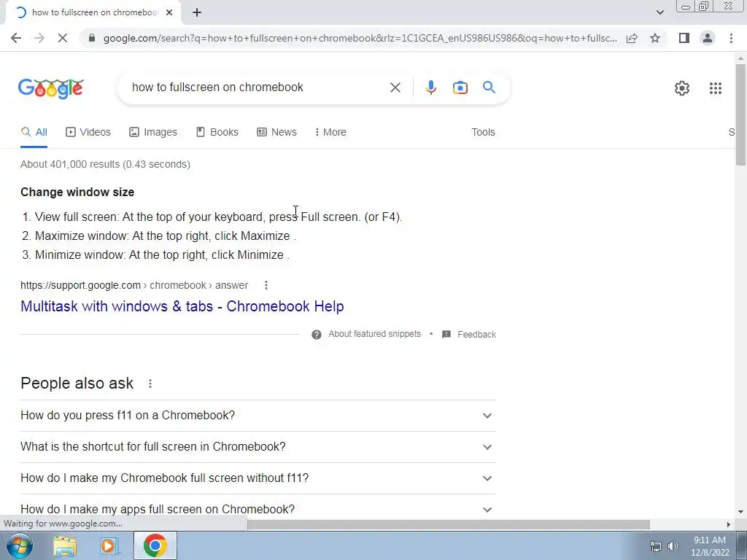Click the horizontal scrollbar at bottom

pos(448,524)
